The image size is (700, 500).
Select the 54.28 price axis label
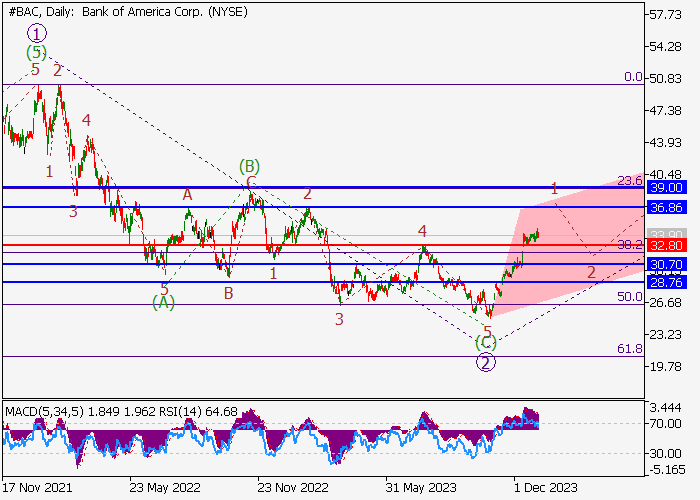click(x=667, y=46)
